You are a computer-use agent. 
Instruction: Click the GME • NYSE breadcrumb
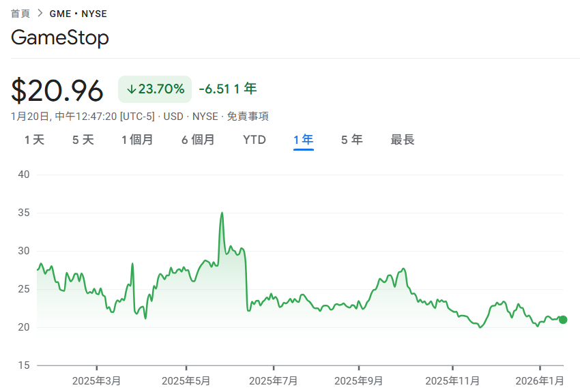78,14
